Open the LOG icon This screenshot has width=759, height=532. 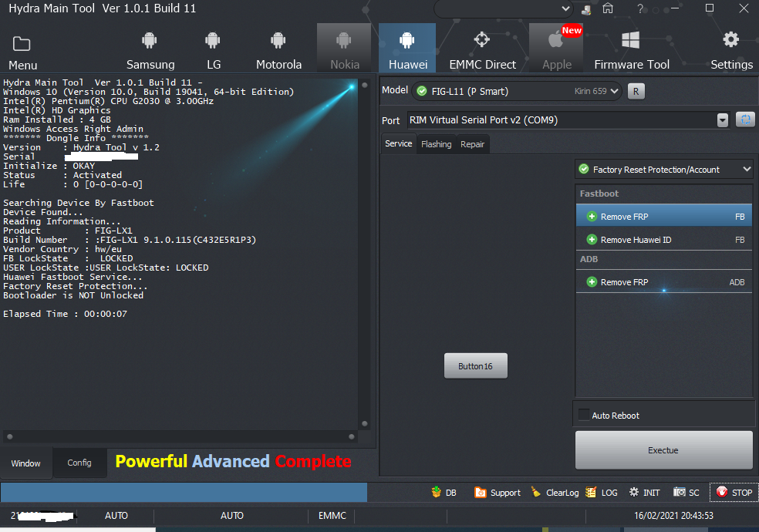(x=591, y=493)
